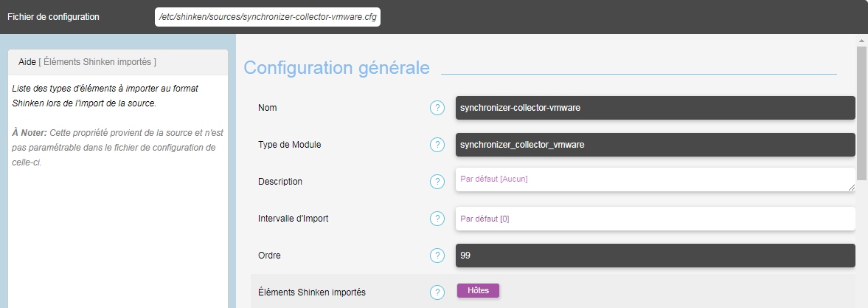Viewport: 868px width, 308px height.
Task: Click the configuration file path box
Action: click(x=268, y=16)
